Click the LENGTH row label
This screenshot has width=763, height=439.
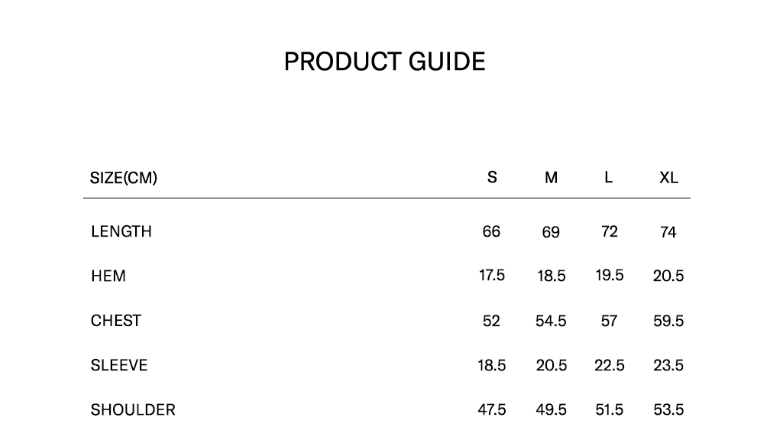click(x=121, y=232)
